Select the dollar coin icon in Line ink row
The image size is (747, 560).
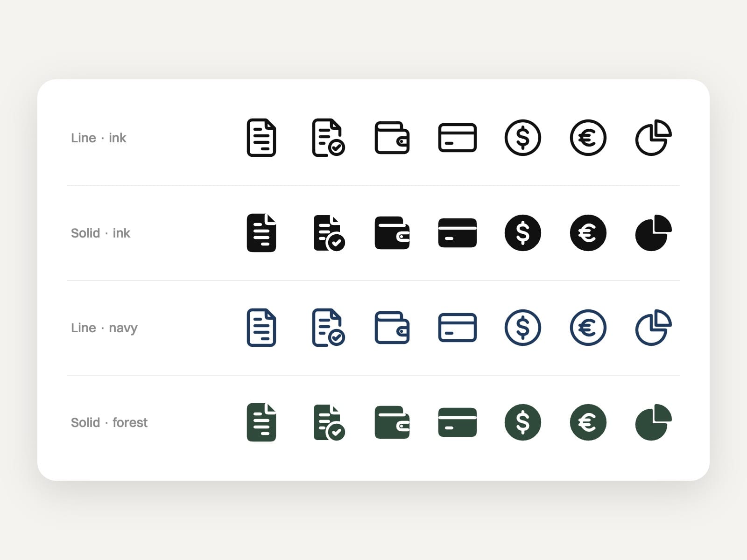click(523, 138)
